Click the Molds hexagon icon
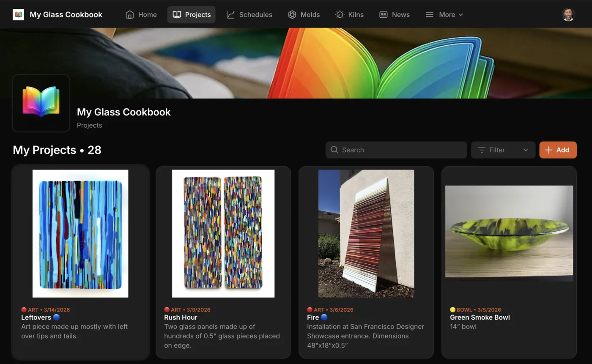 click(x=292, y=14)
